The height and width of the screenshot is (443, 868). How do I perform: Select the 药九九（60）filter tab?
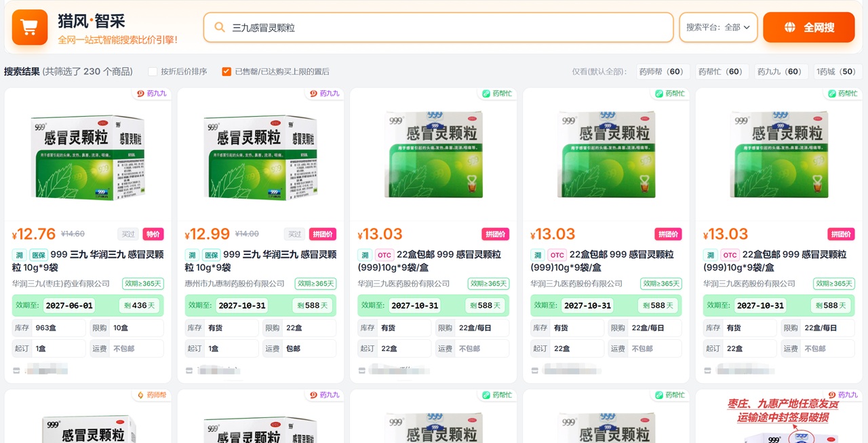coord(781,71)
